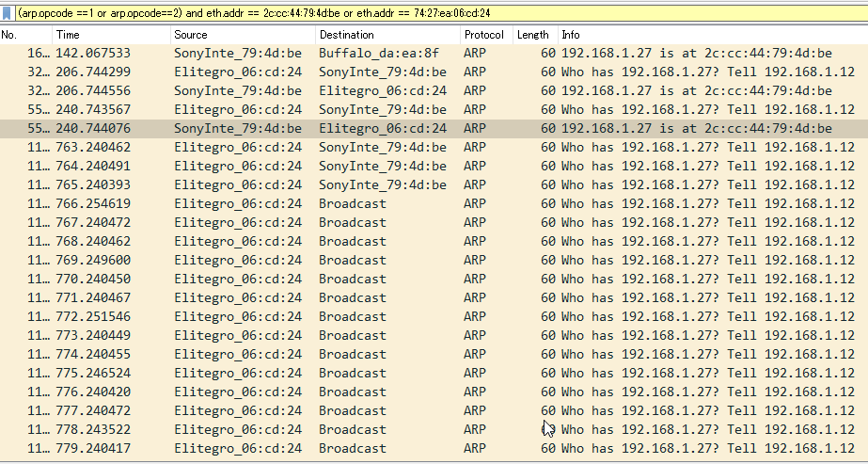Viewport: 868px width, 464px height.
Task: Select the ARP reply at time 206.744556
Action: coord(434,90)
